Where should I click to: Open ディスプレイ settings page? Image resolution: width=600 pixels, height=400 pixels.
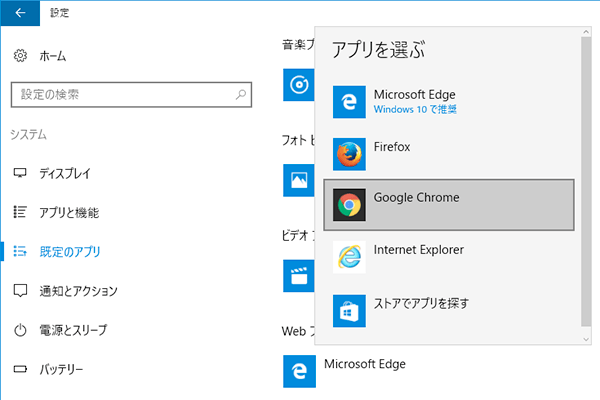64,174
